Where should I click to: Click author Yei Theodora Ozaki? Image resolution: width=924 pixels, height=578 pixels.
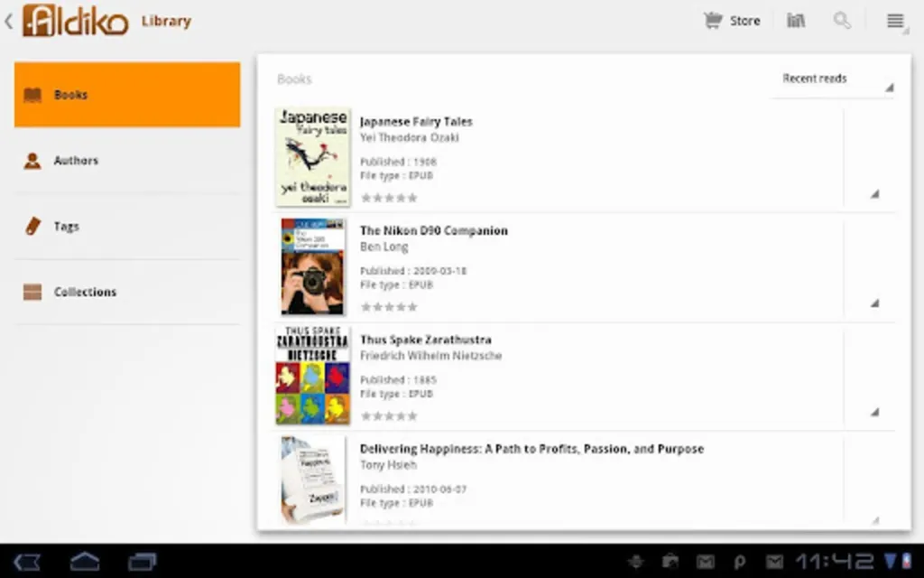pyautogui.click(x=409, y=137)
